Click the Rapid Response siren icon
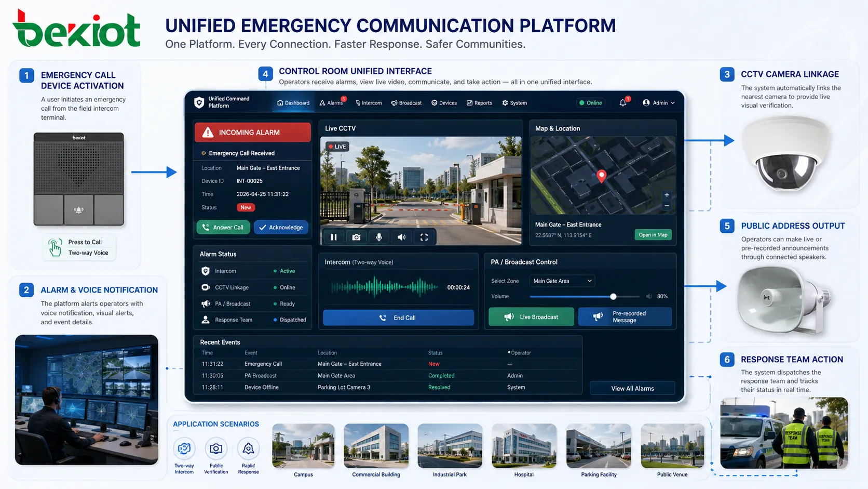The image size is (868, 489). coord(248,448)
